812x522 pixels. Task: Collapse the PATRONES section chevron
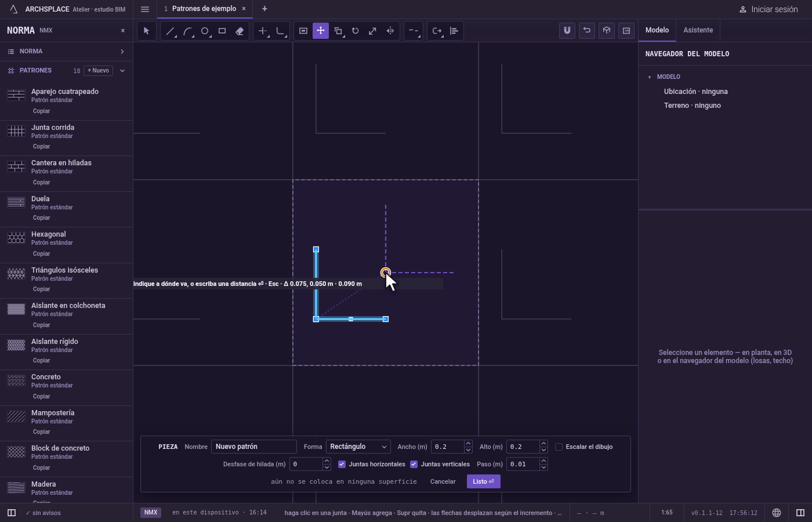(122, 71)
